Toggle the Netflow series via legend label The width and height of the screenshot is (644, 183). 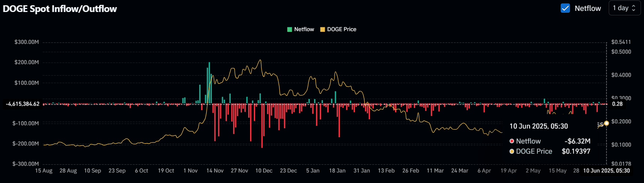click(304, 29)
